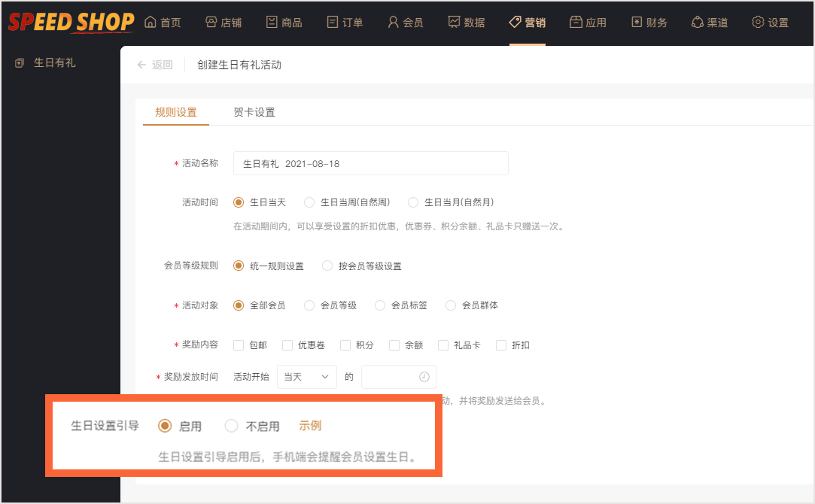
Task: Check the 积分 reward checkbox
Action: (x=345, y=345)
